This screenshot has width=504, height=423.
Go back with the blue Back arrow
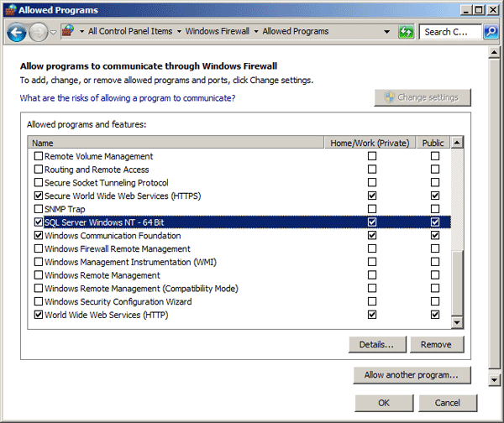click(17, 32)
